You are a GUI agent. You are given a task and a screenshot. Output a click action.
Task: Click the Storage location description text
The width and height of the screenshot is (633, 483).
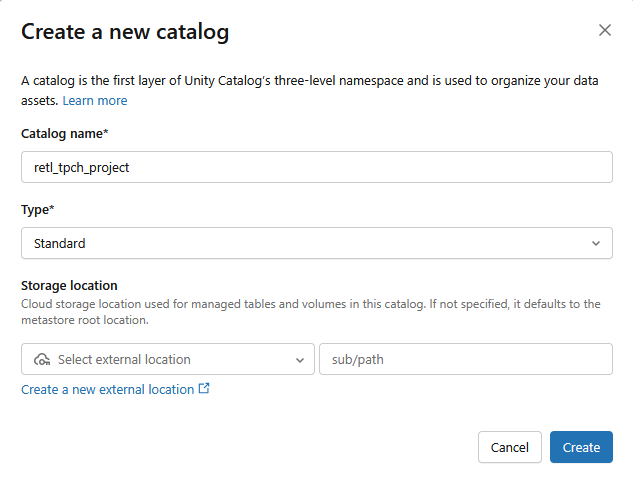[310, 311]
